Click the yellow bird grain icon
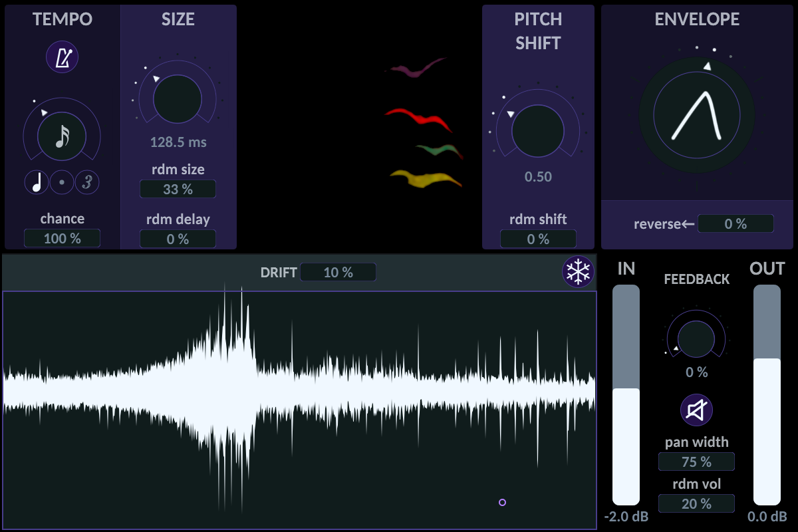798x532 pixels. click(x=426, y=180)
